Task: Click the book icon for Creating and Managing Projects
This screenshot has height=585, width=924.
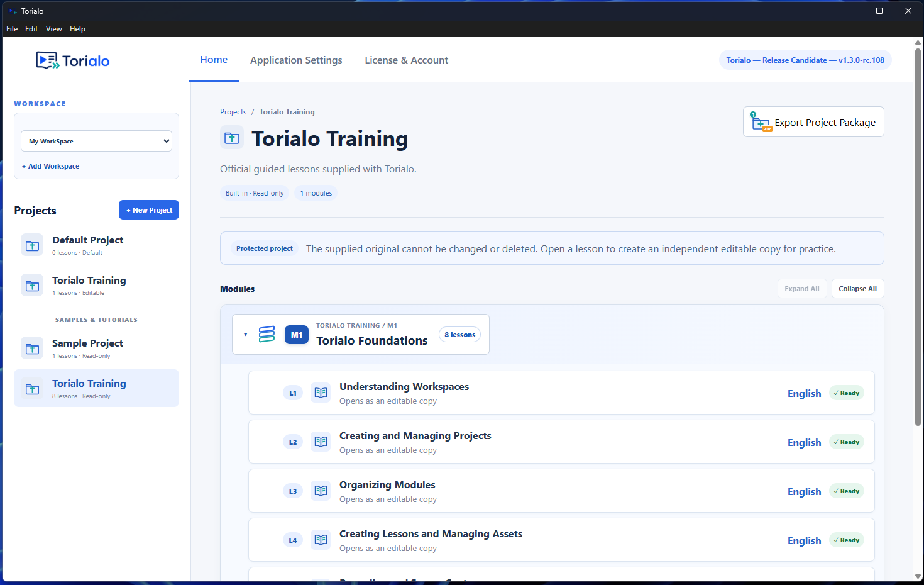Action: (x=321, y=442)
